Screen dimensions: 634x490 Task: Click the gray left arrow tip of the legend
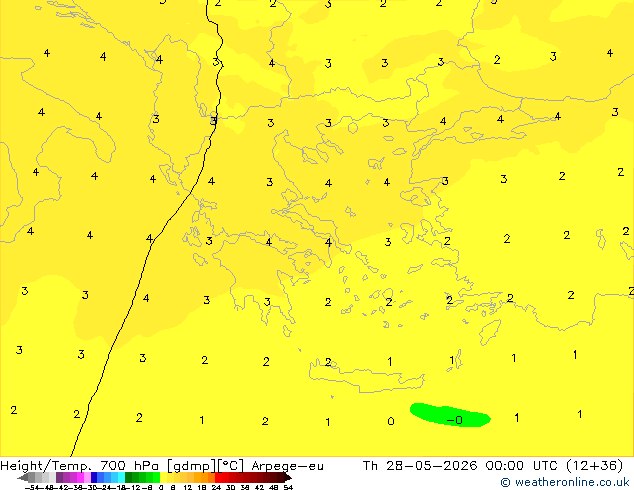22,478
